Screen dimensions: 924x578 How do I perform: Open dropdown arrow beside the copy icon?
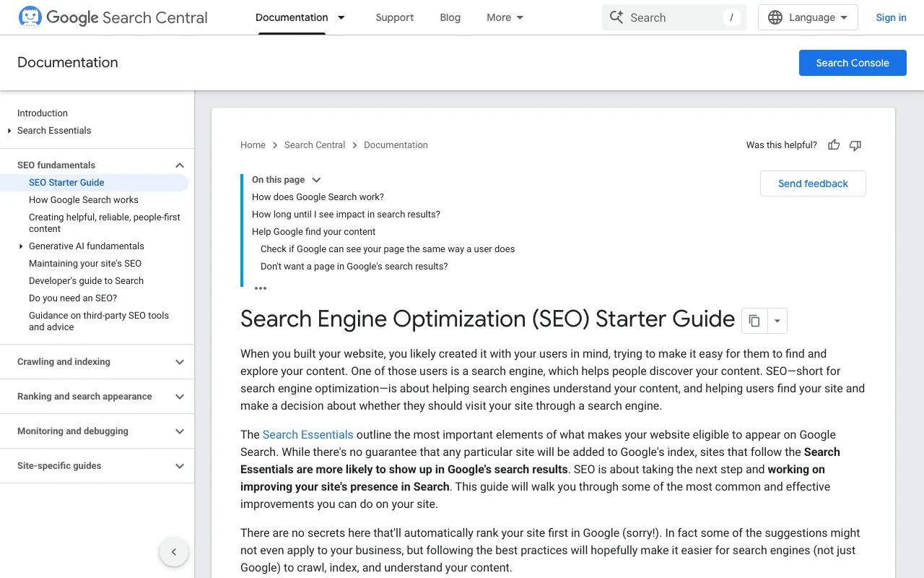[x=777, y=321]
